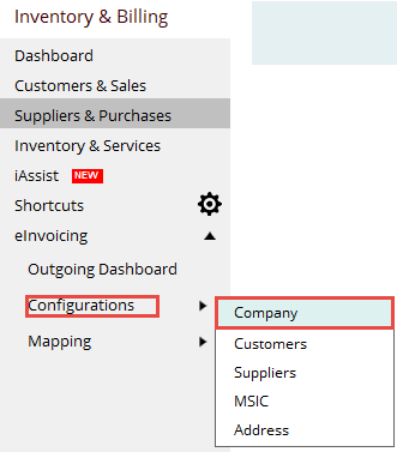Select Customers & Sales in sidebar

(80, 86)
